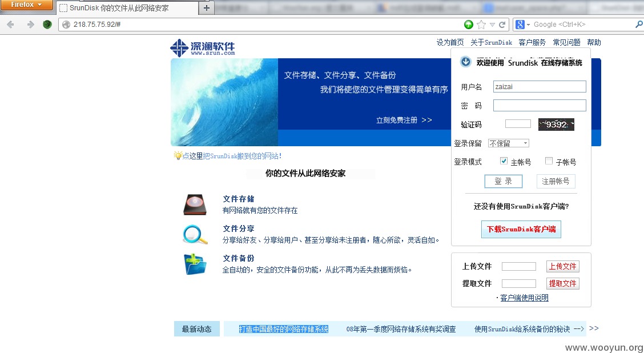
Task: Click 下载SrunDisk客户端 button
Action: click(x=521, y=229)
